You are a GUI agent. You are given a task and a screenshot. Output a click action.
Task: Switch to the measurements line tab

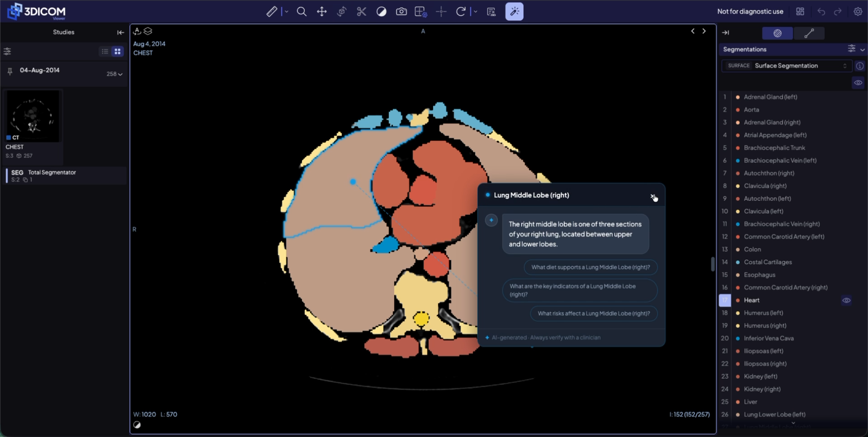click(809, 33)
